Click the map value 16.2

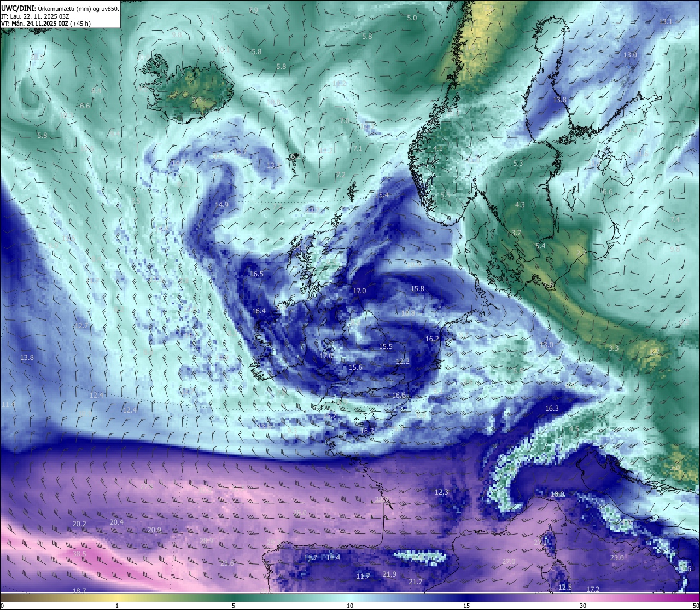point(432,339)
